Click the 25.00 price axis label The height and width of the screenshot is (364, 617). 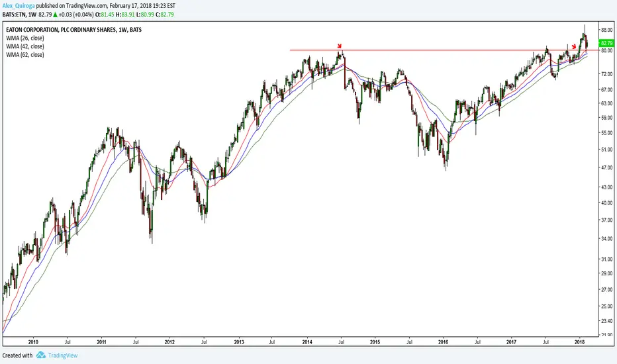coord(606,306)
